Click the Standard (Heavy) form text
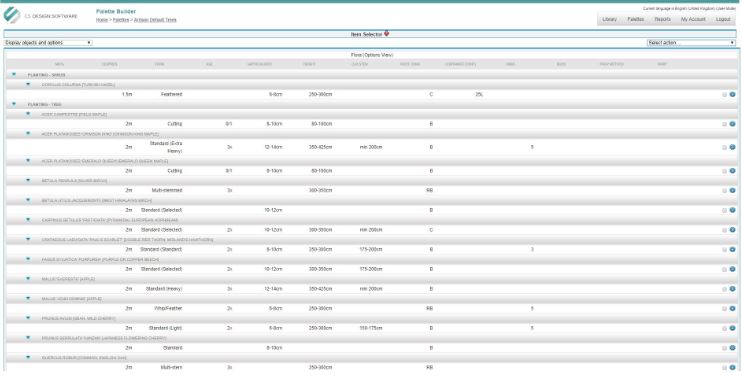The width and height of the screenshot is (742, 376). 164,289
